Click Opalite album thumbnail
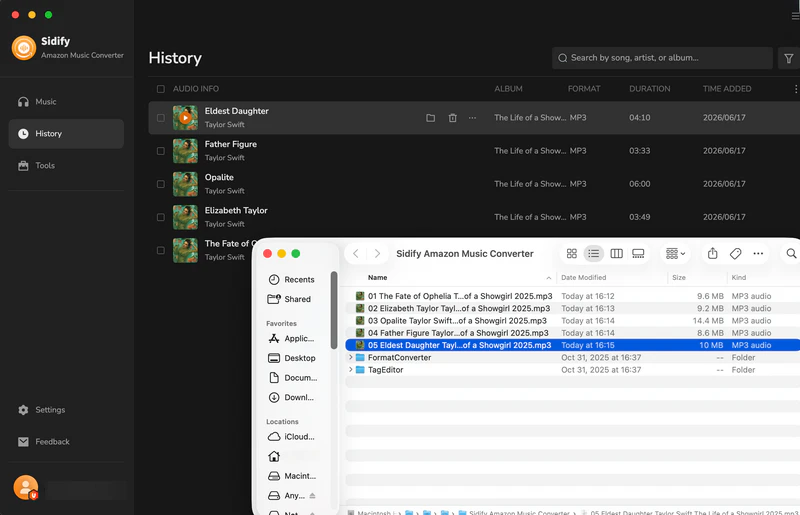The image size is (800, 515). 185,184
